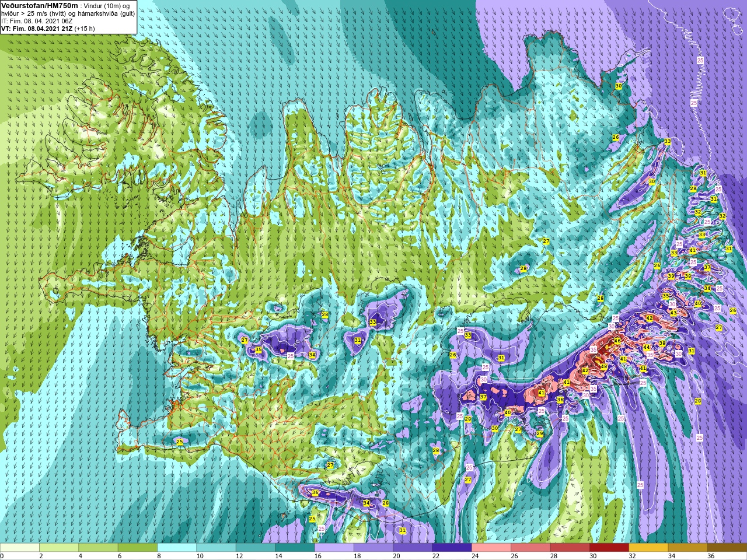Click the yellow '44' gust label

pos(646,347)
